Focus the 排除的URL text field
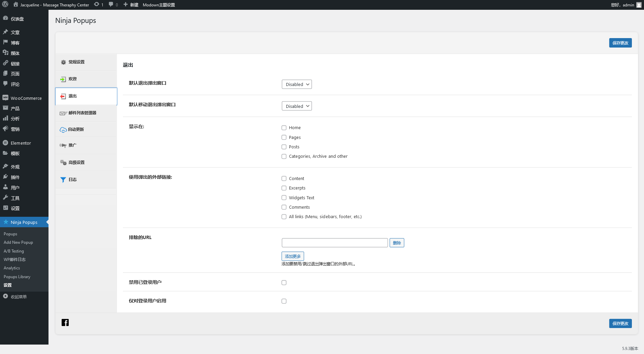Image resolution: width=644 pixels, height=354 pixels. (x=334, y=243)
